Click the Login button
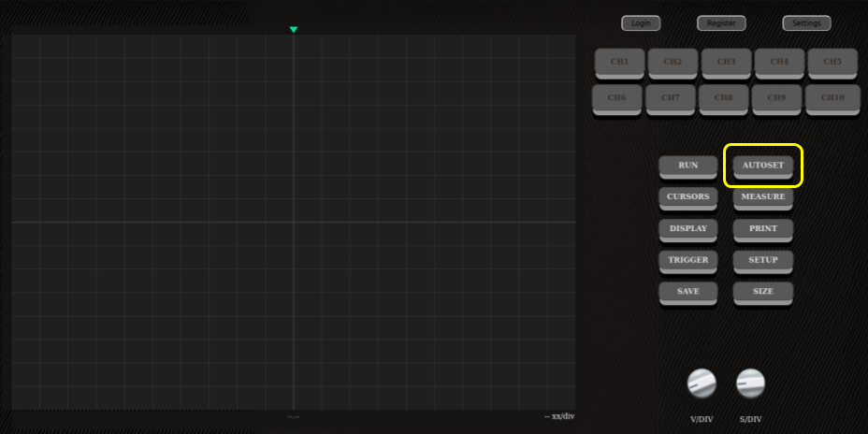Viewport: 868px width, 434px height. coord(641,23)
